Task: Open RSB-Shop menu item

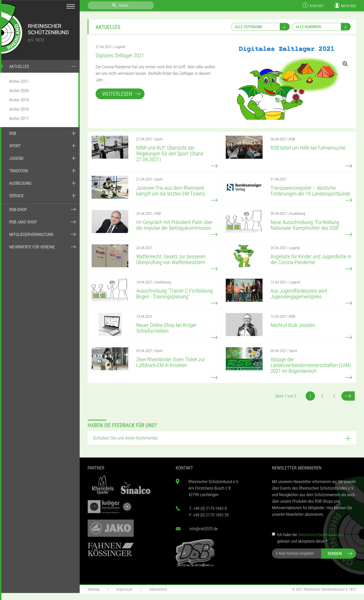Action: point(40,209)
